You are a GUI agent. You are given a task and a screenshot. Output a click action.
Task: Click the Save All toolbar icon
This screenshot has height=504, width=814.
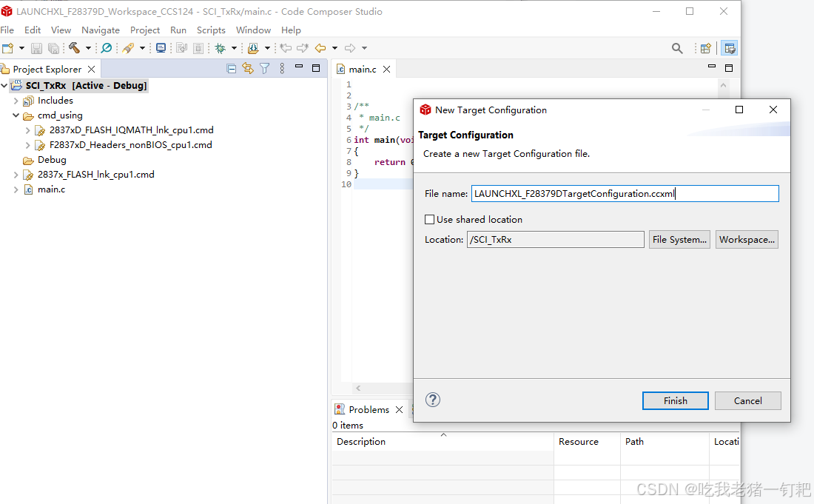[53, 48]
